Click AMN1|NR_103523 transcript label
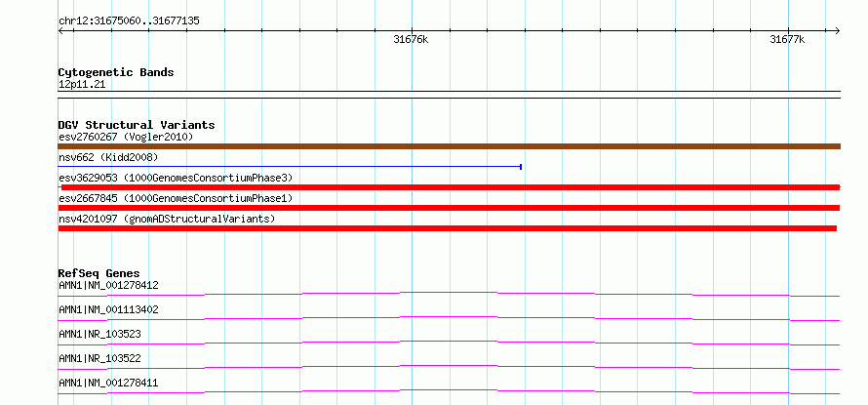 (99, 334)
